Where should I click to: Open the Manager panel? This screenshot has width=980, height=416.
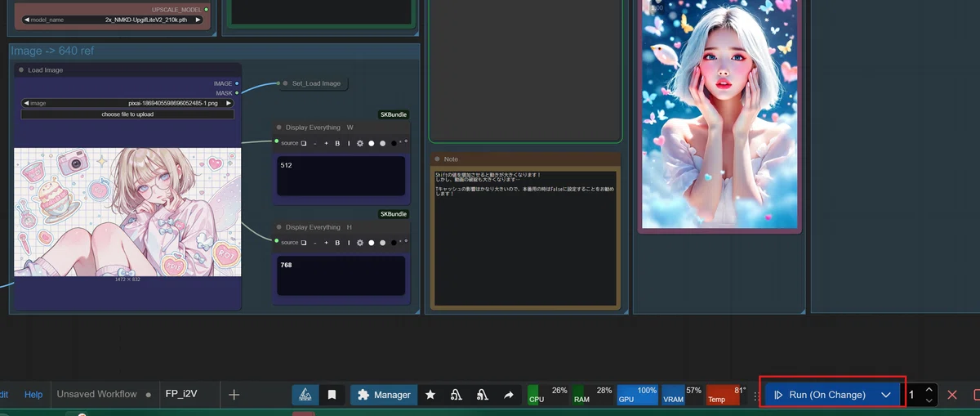(x=385, y=395)
